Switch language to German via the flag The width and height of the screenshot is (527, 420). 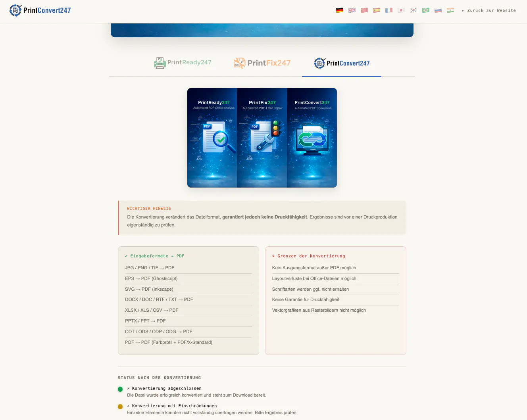[340, 10]
